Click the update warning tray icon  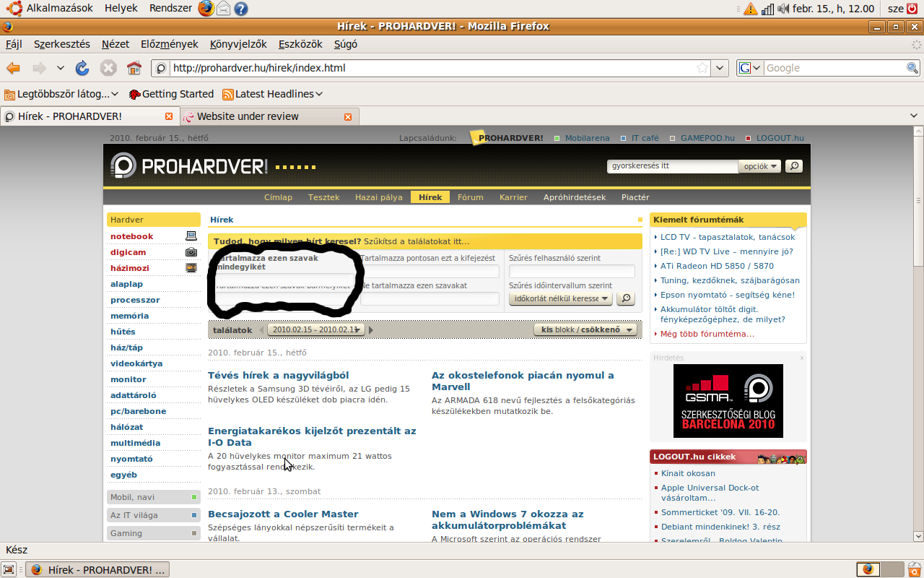pos(751,9)
